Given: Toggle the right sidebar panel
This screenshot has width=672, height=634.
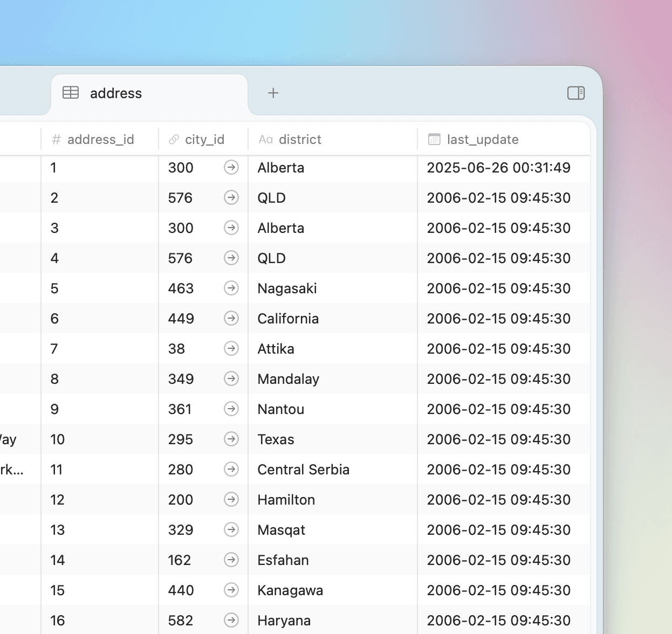Looking at the screenshot, I should (x=576, y=93).
